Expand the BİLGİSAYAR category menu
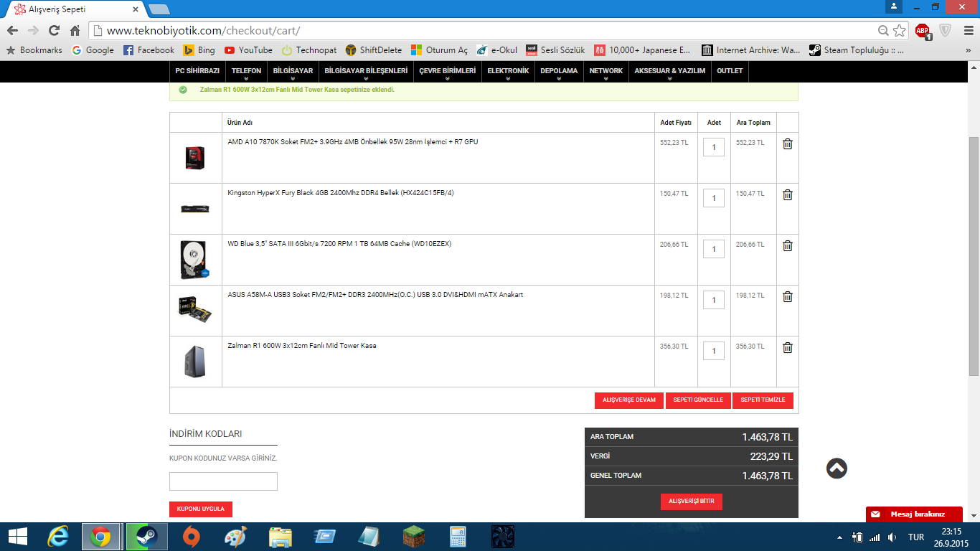 coord(293,71)
